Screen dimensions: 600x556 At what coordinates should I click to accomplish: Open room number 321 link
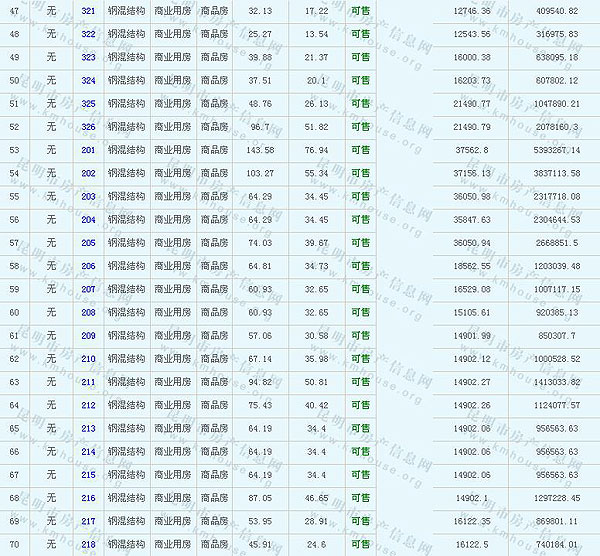[x=88, y=11]
